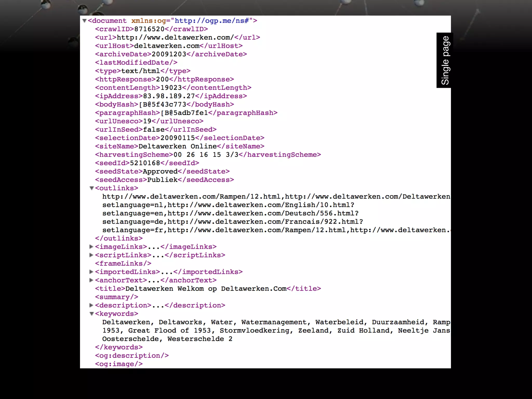
Task: Click the url http://www.deltawerken.com/
Action: point(175,37)
